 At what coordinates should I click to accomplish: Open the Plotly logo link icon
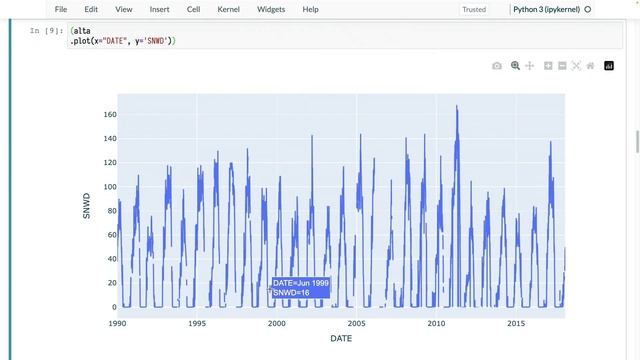pyautogui.click(x=609, y=66)
